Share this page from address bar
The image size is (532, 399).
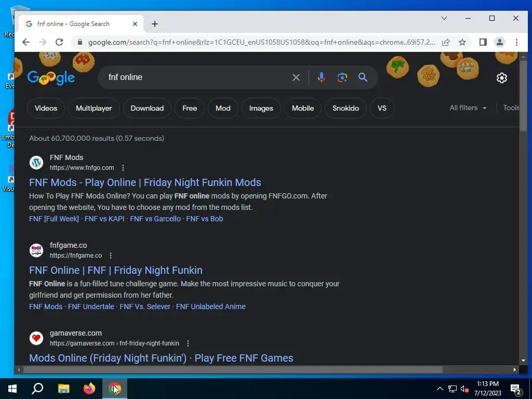coord(446,42)
